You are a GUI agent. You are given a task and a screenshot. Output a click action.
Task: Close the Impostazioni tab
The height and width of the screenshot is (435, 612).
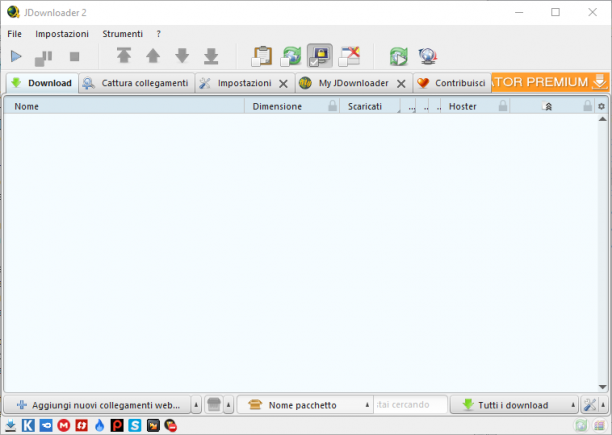[283, 83]
